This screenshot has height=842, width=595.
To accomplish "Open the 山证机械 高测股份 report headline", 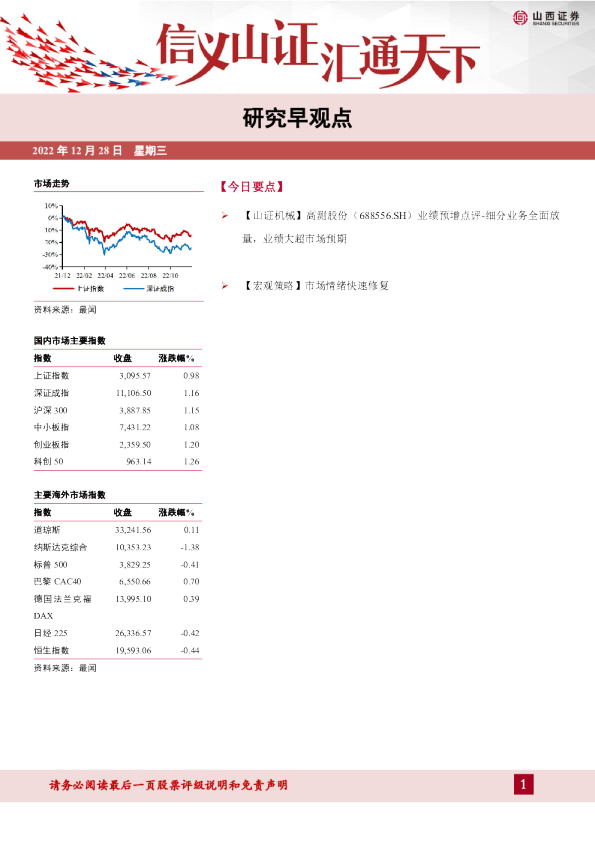I will 401,227.
